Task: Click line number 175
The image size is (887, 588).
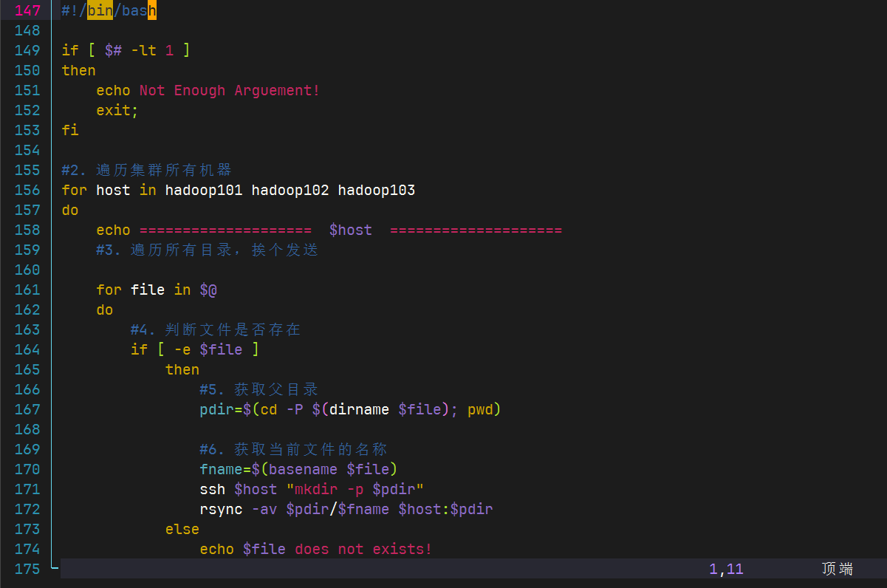Action: [27, 569]
